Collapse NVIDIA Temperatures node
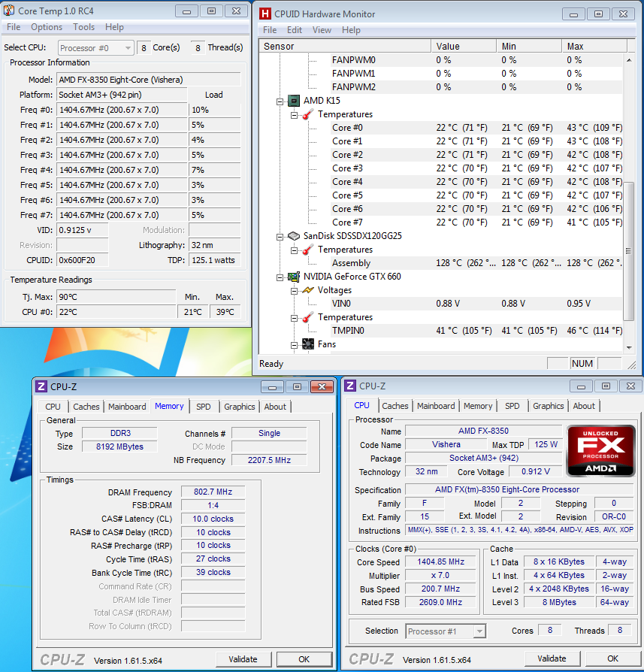The image size is (644, 672). pos(294,319)
